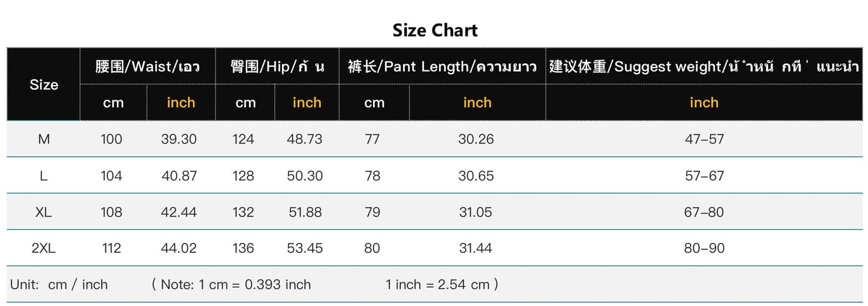Click suggested weight 80–90 cell
The width and height of the screenshot is (868, 306).
(x=704, y=248)
